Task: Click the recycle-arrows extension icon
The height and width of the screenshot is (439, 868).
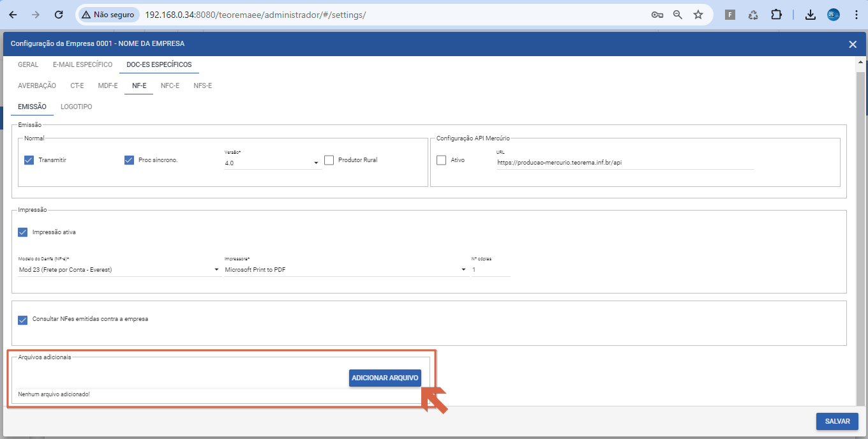Action: coord(753,15)
